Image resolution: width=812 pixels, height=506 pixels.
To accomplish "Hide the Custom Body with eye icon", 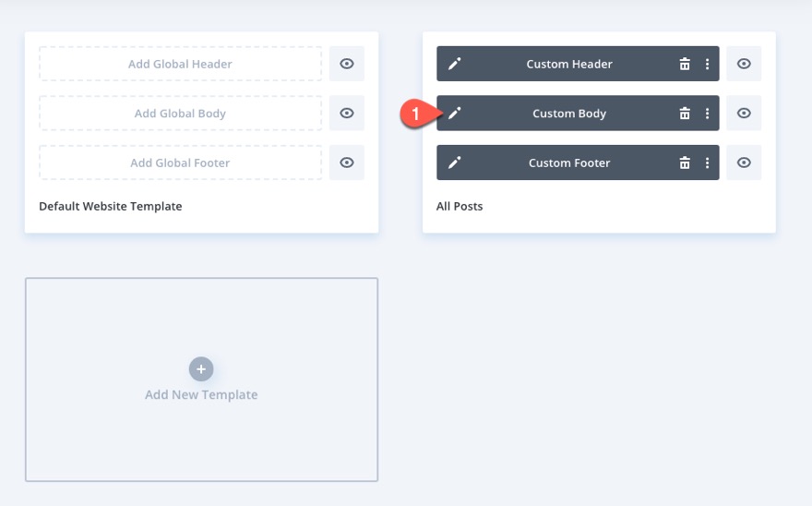I will (744, 114).
